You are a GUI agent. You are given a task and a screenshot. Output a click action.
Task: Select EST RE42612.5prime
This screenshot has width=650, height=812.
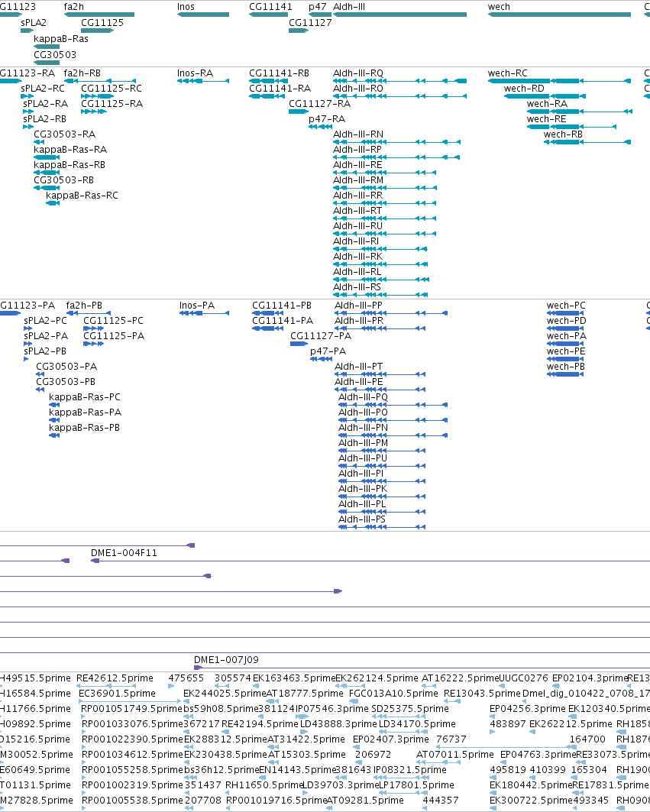(115, 678)
